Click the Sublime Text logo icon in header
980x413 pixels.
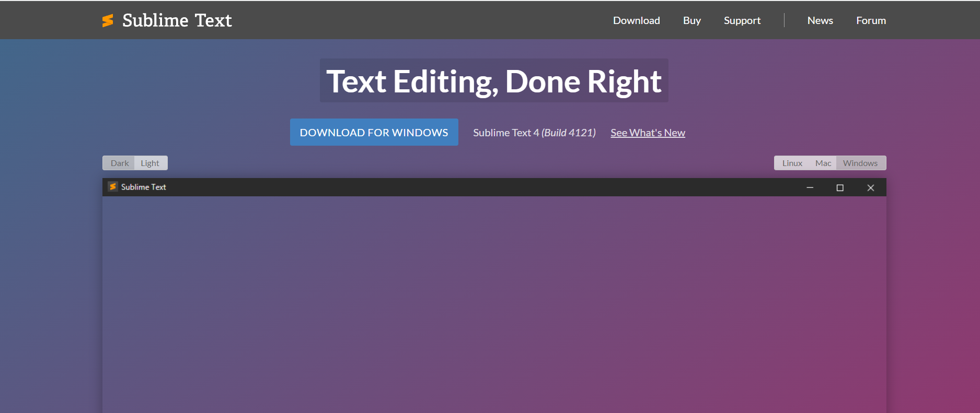108,20
